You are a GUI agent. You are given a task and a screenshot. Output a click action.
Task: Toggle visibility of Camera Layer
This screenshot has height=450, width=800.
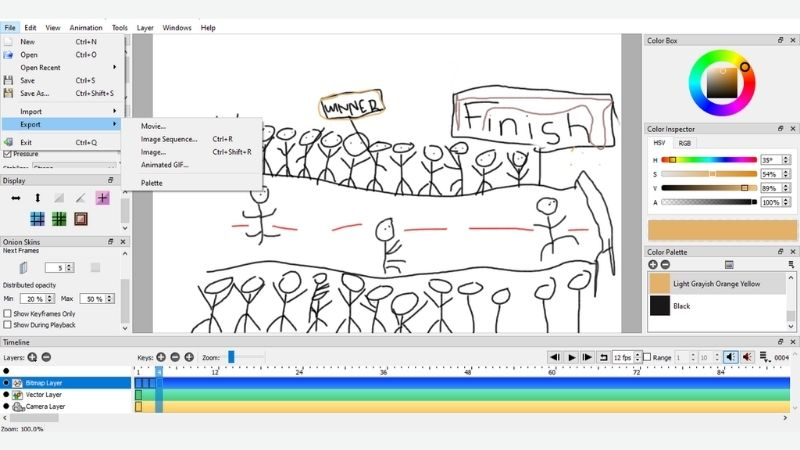(x=6, y=407)
